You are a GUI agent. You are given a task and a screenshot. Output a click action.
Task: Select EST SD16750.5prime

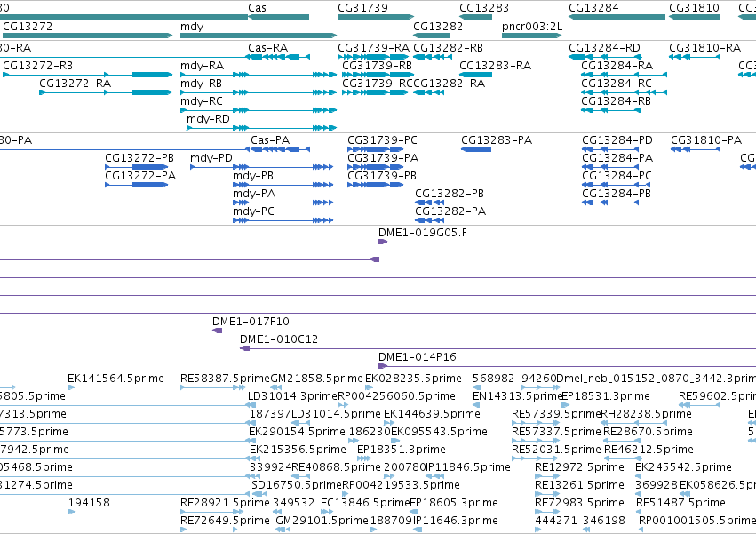tap(297, 485)
